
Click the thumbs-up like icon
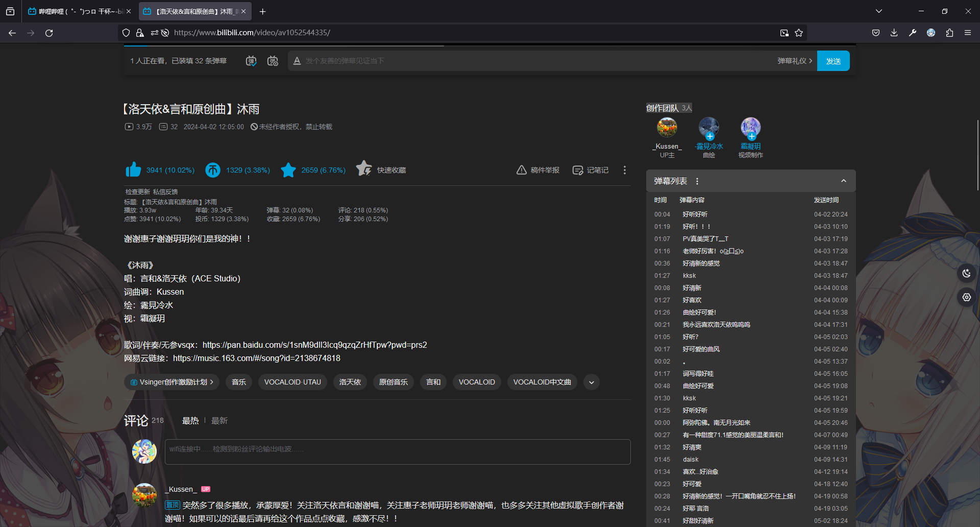tap(133, 170)
